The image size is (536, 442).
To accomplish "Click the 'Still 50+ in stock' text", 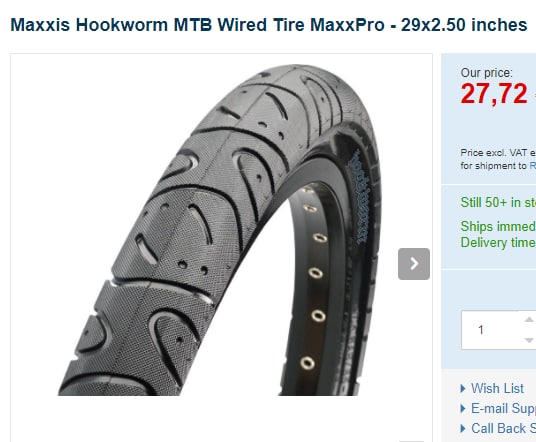I will tap(498, 202).
